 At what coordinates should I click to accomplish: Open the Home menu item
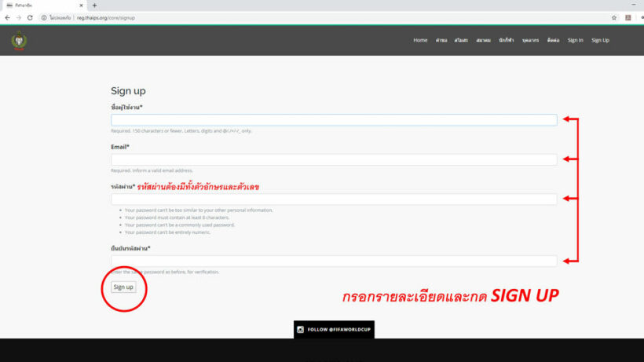(420, 40)
